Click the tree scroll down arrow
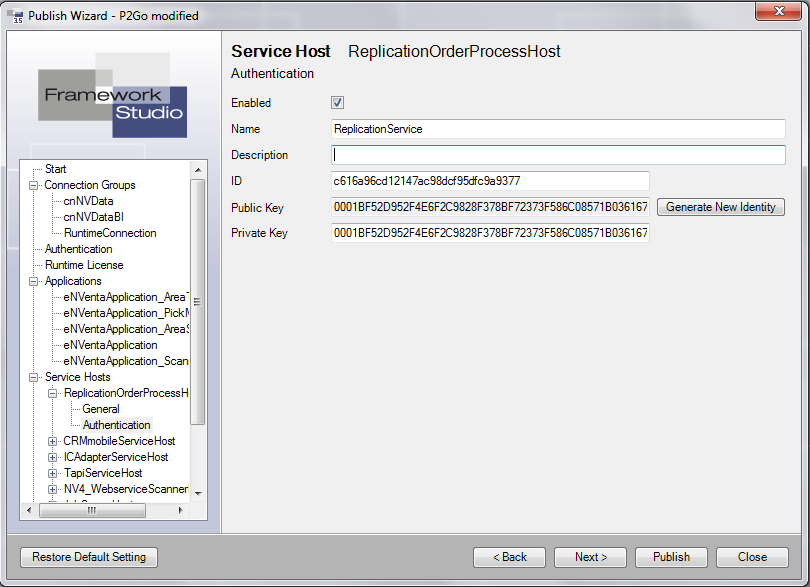The height and width of the screenshot is (587, 810). click(198, 493)
